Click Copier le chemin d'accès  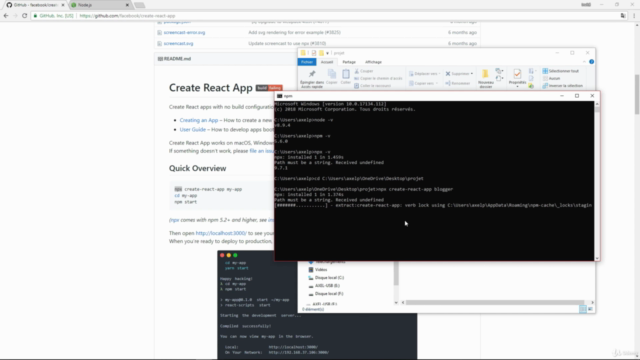click(378, 78)
